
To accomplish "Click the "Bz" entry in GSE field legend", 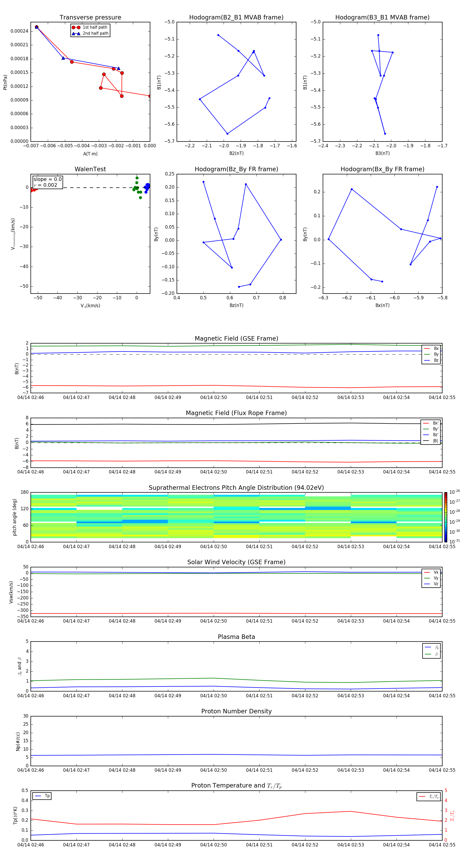I will [x=431, y=360].
